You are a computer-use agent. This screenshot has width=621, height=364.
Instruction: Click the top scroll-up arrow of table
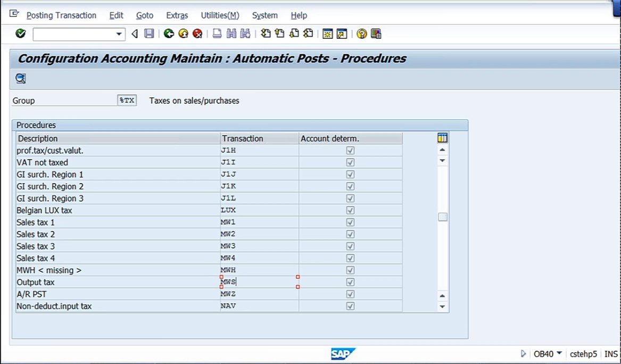pyautogui.click(x=442, y=150)
